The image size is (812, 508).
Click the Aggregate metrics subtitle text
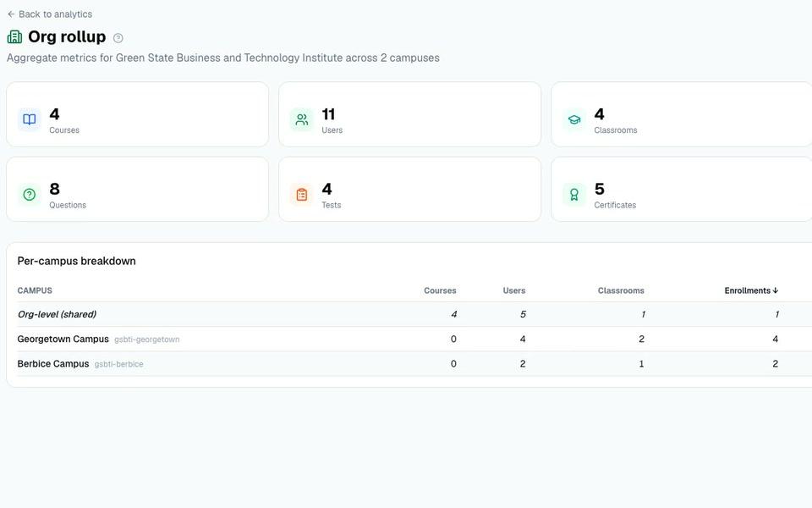coord(223,58)
